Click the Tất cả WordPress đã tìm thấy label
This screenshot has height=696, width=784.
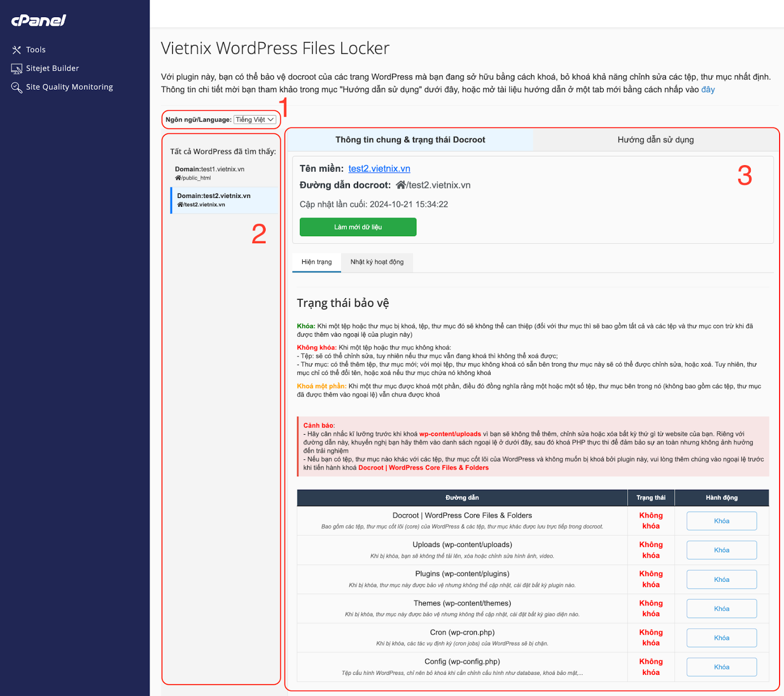tap(223, 151)
